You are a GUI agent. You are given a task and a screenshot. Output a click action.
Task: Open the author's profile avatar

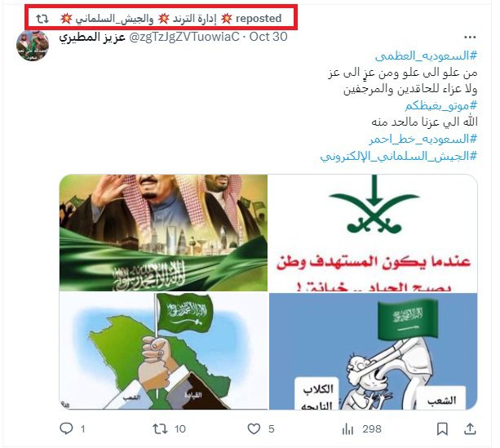[32, 46]
